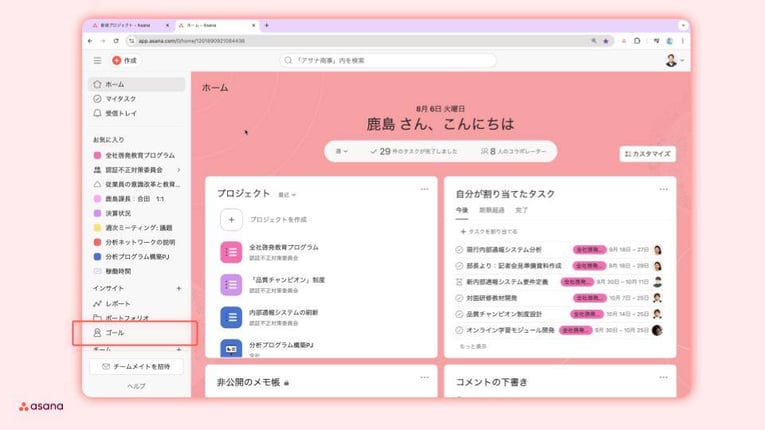Click the yellow 週次ミーティング color square
This screenshot has width=765, height=430.
pos(97,227)
